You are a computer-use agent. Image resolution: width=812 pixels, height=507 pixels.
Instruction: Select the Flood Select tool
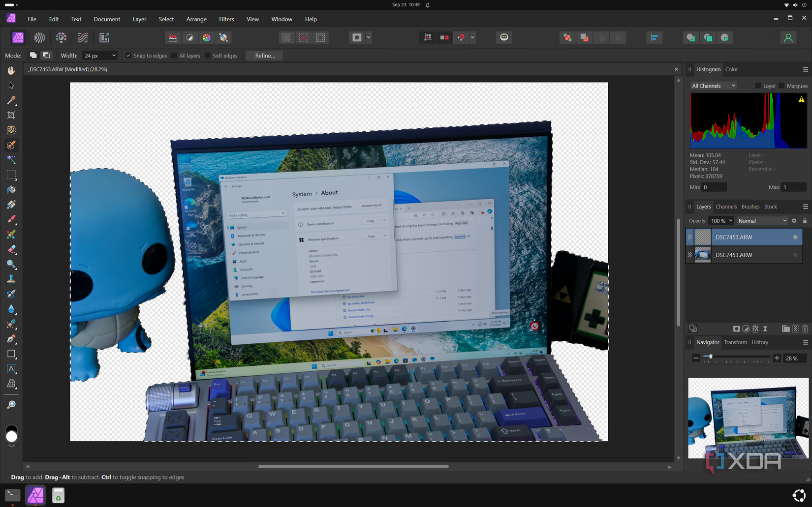pyautogui.click(x=11, y=159)
